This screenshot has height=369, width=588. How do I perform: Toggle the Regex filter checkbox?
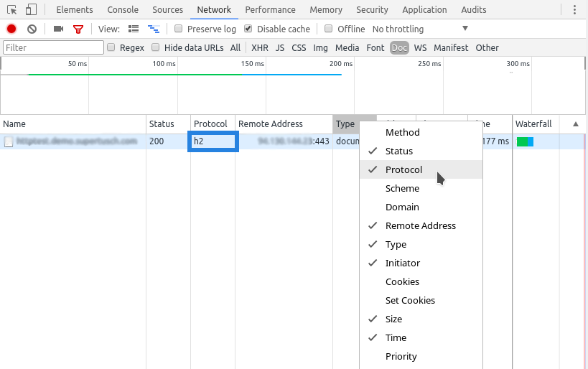[x=111, y=47]
